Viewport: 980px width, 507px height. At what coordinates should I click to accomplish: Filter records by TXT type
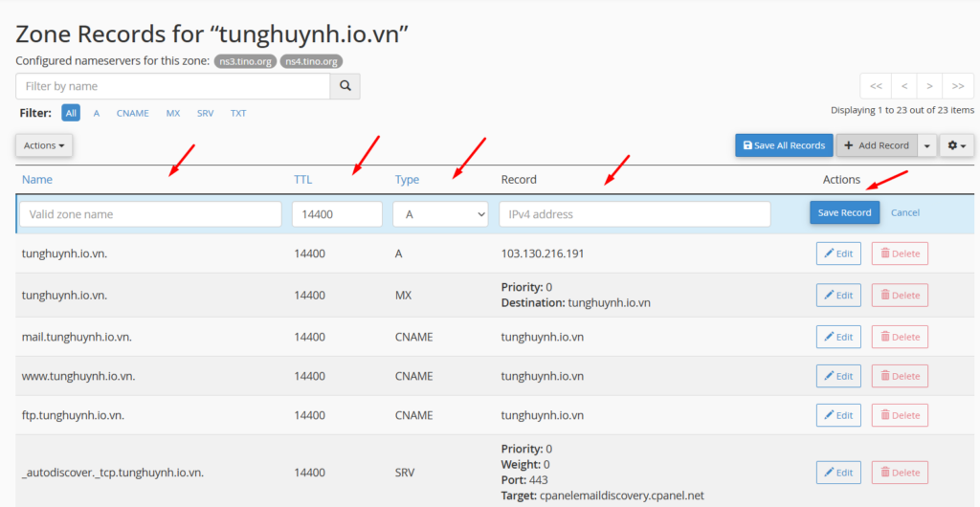(x=238, y=113)
